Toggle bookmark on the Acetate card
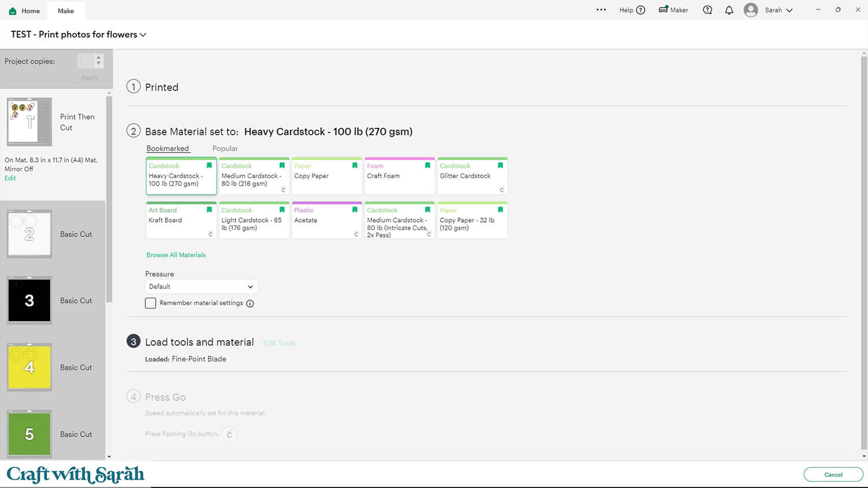868x488 pixels. (x=355, y=210)
